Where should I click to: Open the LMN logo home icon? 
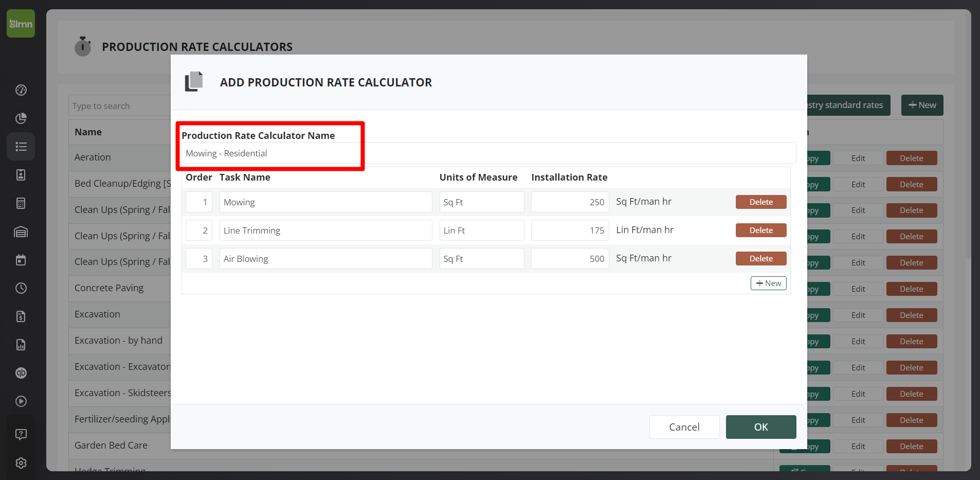coord(21,23)
